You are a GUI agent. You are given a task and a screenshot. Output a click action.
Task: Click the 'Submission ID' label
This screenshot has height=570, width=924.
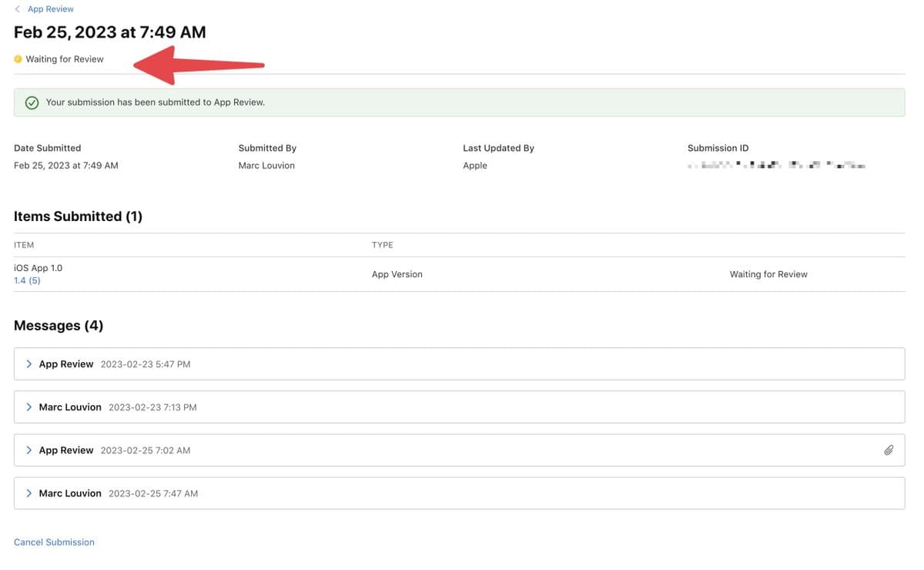click(718, 148)
